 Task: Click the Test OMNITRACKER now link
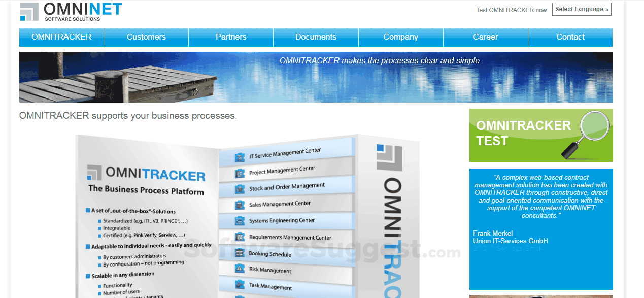511,9
